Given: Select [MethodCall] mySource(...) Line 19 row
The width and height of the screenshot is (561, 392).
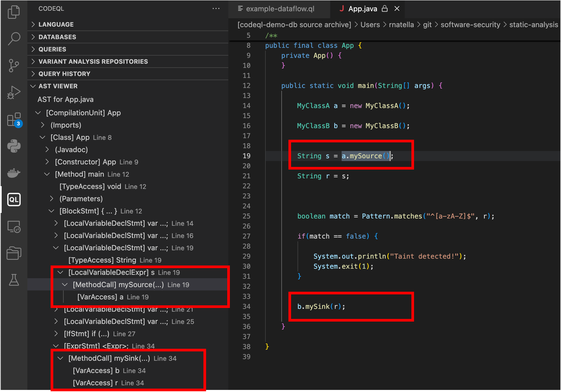Looking at the screenshot, I should tap(128, 285).
